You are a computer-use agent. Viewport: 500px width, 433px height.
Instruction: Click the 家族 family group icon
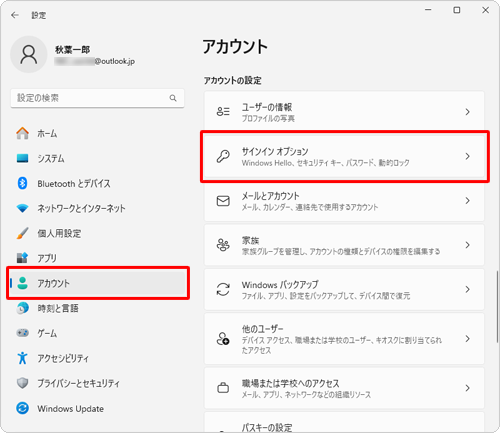(x=223, y=245)
